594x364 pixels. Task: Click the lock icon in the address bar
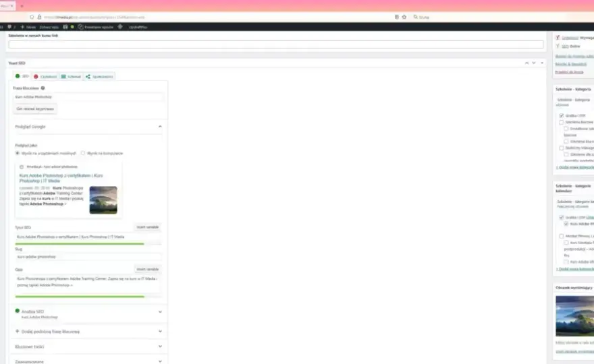(39, 17)
